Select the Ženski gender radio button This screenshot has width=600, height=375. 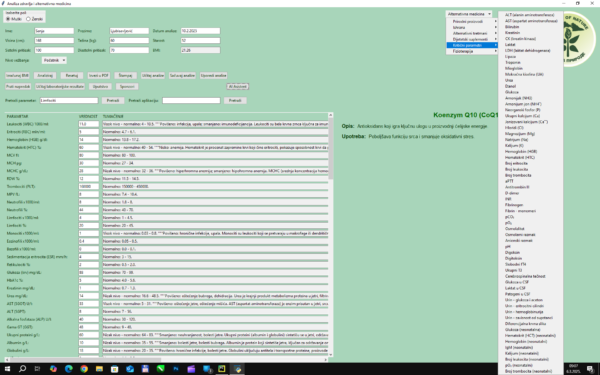(28, 19)
